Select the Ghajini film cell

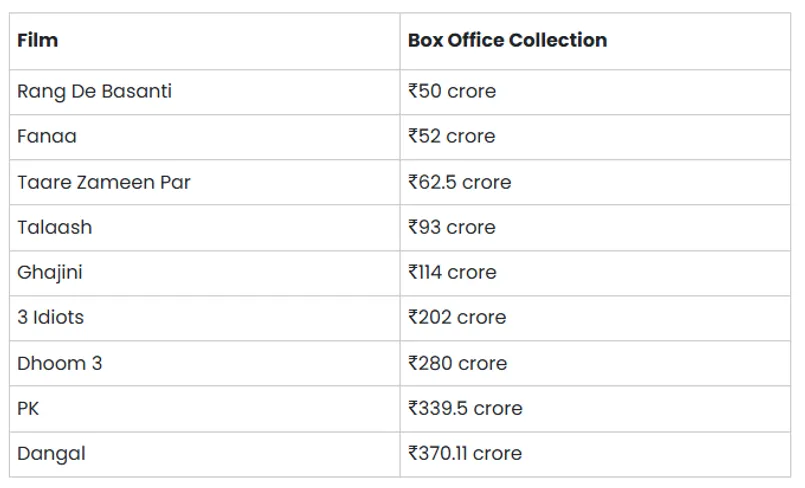click(x=50, y=272)
